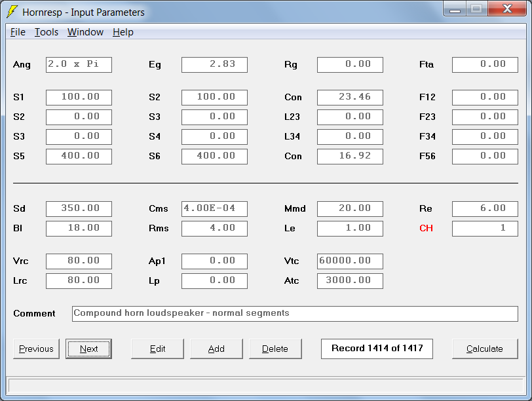Select the Rg input field
Image resolution: width=532 pixels, height=401 pixels.
(350, 65)
